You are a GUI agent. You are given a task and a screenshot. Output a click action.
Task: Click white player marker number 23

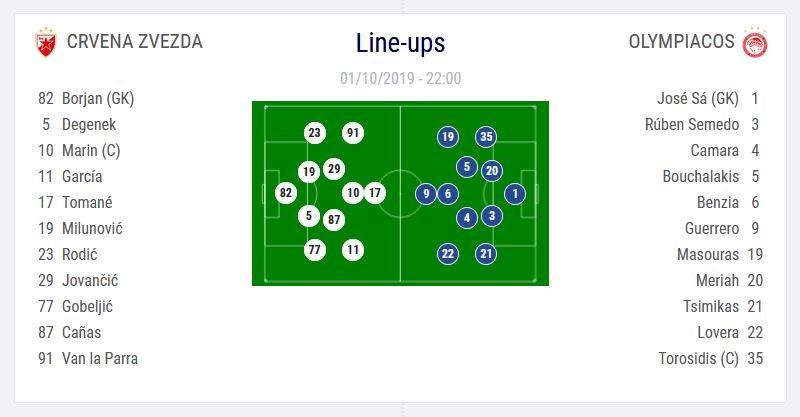[x=315, y=133]
